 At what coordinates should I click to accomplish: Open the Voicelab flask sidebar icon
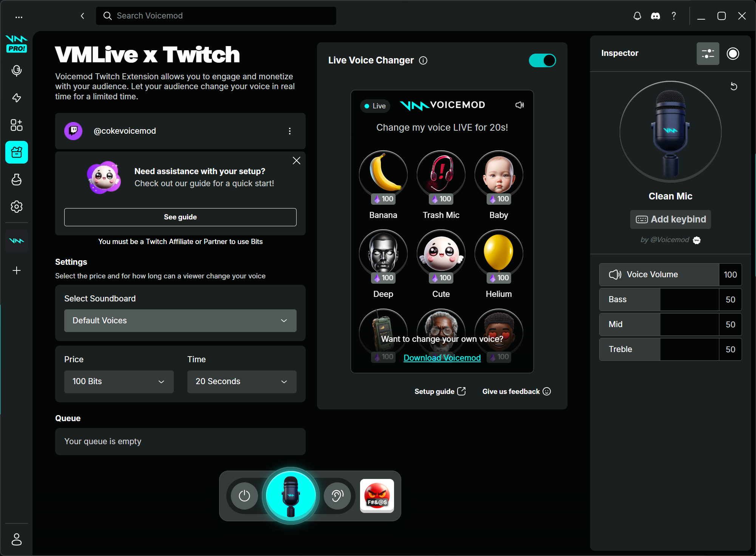tap(17, 179)
